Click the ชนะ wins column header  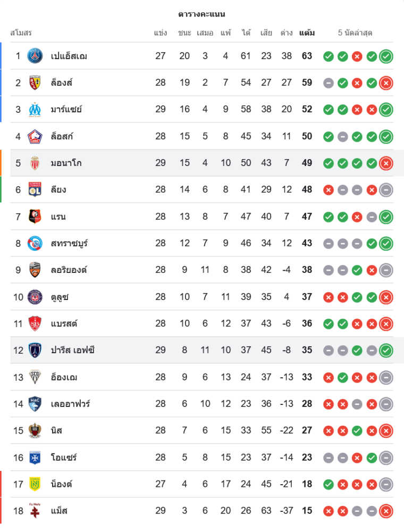coord(184,33)
